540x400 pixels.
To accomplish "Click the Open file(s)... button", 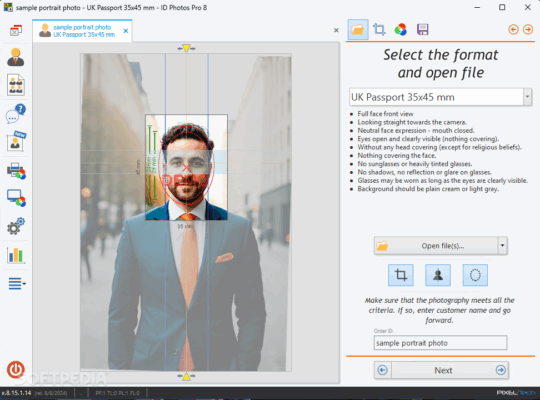I will [x=436, y=246].
